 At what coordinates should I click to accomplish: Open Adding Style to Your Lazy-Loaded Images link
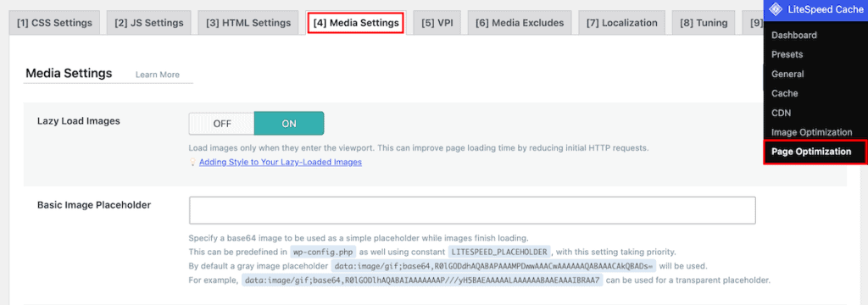pos(280,162)
